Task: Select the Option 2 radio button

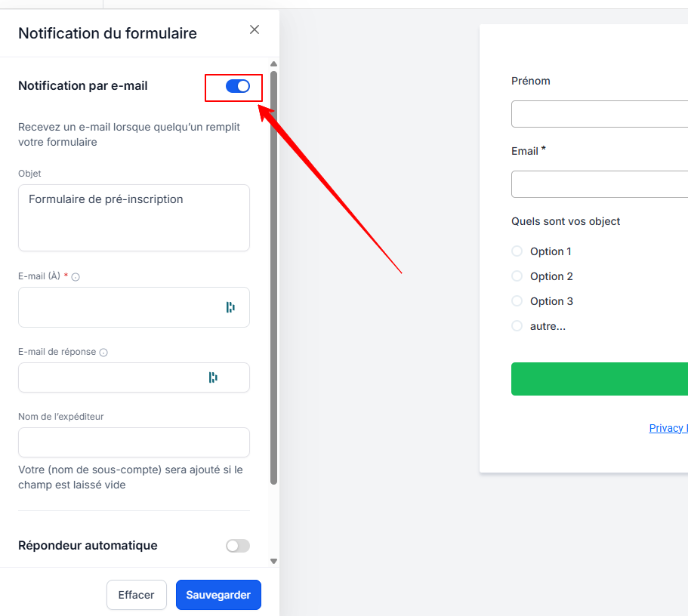Action: (x=517, y=276)
